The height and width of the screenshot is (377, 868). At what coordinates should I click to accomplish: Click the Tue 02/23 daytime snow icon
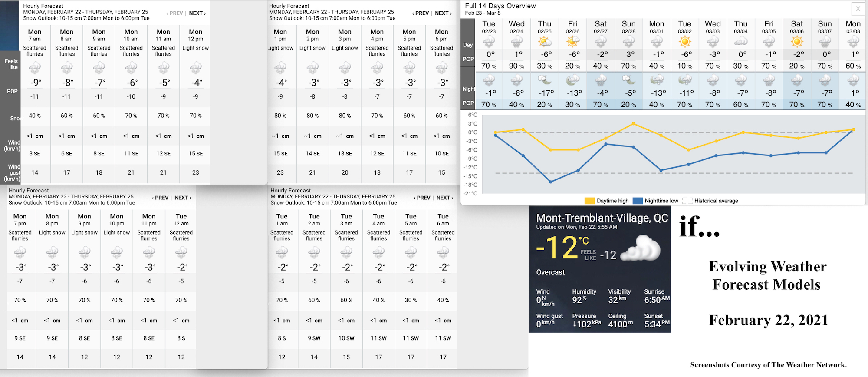click(x=489, y=42)
